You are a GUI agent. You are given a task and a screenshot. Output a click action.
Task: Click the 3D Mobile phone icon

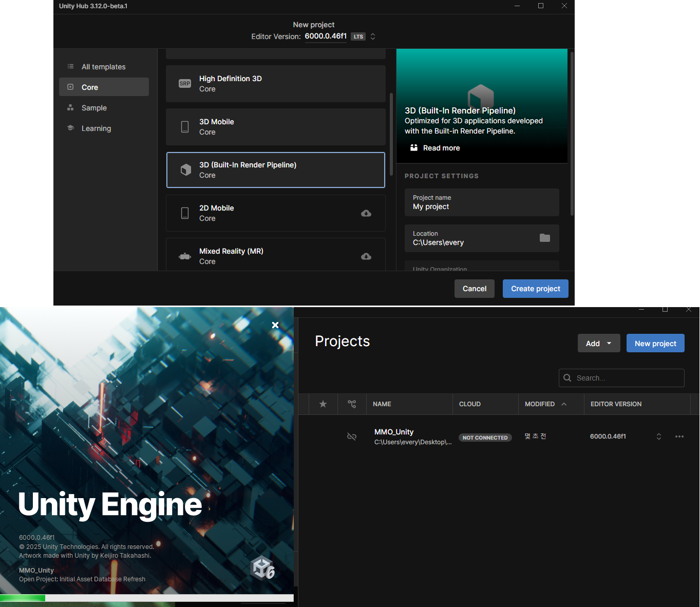[185, 127]
